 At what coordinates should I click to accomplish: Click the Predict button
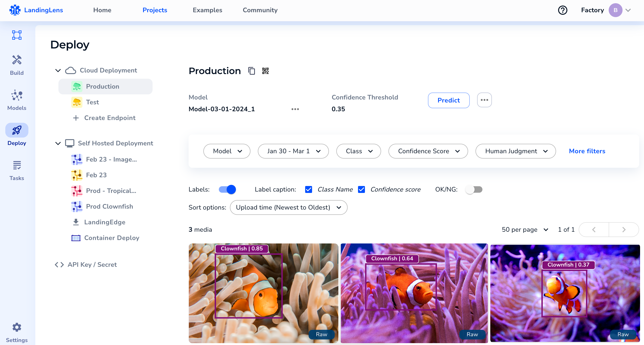pyautogui.click(x=448, y=100)
